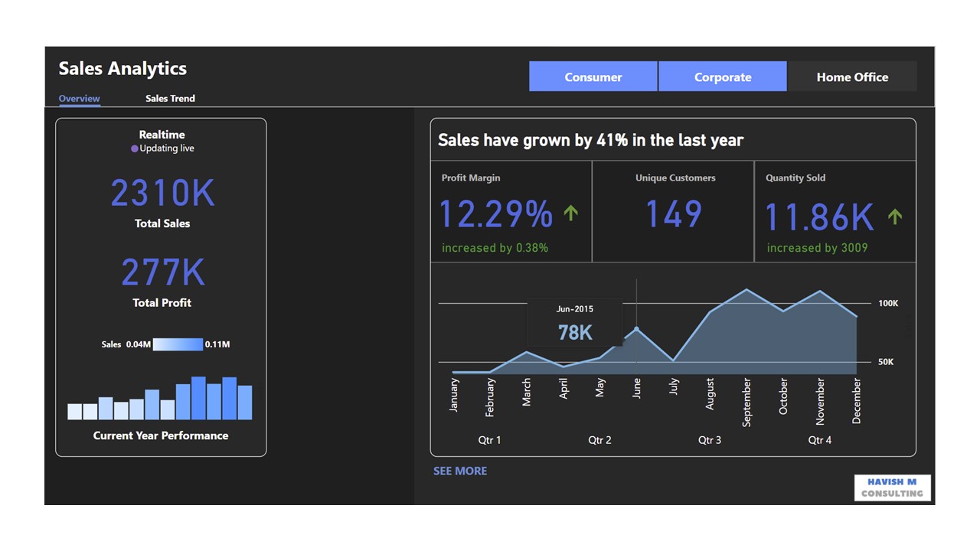Click the 0.11M legend maximum value
Viewport: 980px width, 551px height.
217,344
